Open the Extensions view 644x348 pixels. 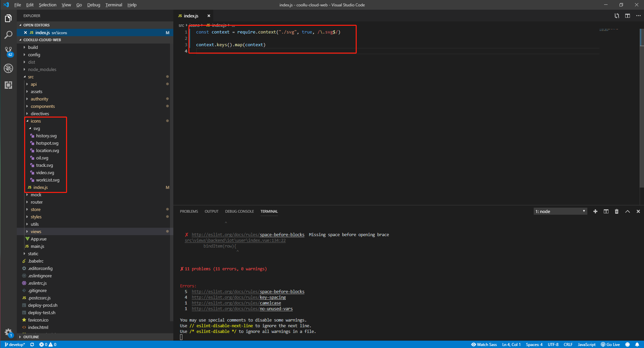point(8,85)
